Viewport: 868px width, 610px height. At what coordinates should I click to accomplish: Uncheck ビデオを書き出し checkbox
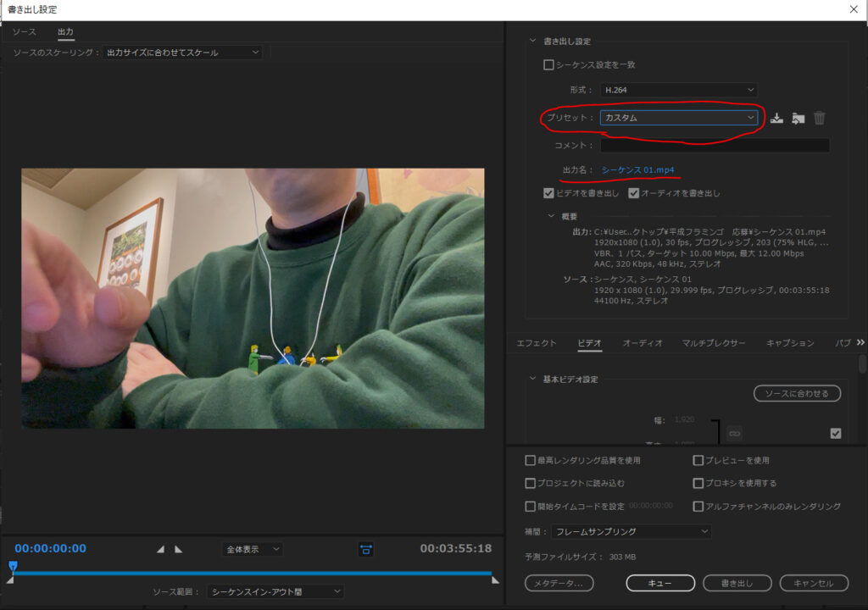[548, 193]
